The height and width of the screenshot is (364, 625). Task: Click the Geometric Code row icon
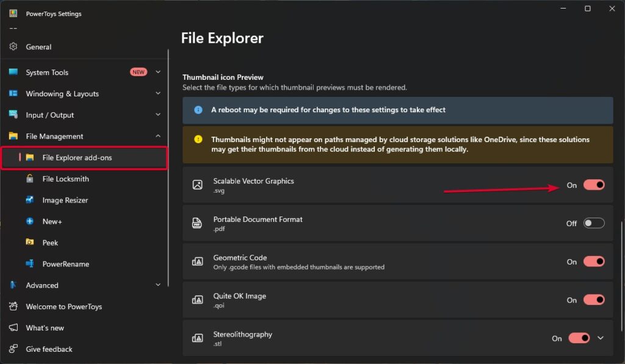tap(197, 261)
